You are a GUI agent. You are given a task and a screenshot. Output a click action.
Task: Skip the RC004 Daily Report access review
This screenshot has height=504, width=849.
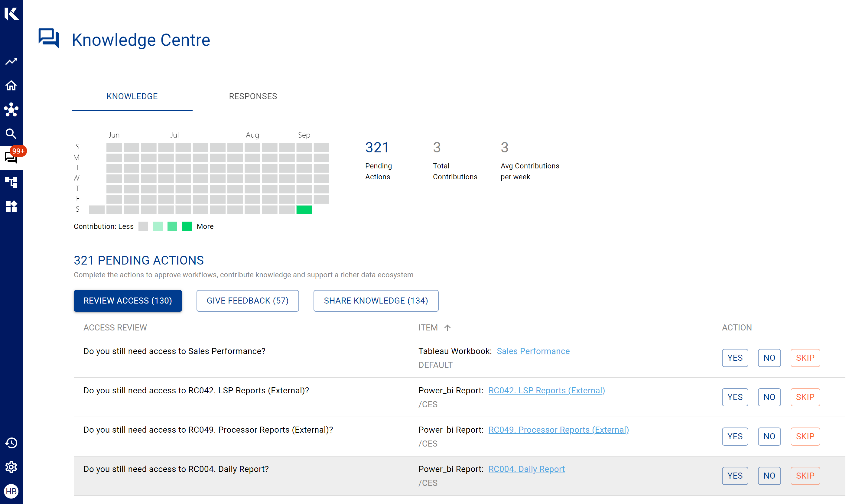coord(805,476)
